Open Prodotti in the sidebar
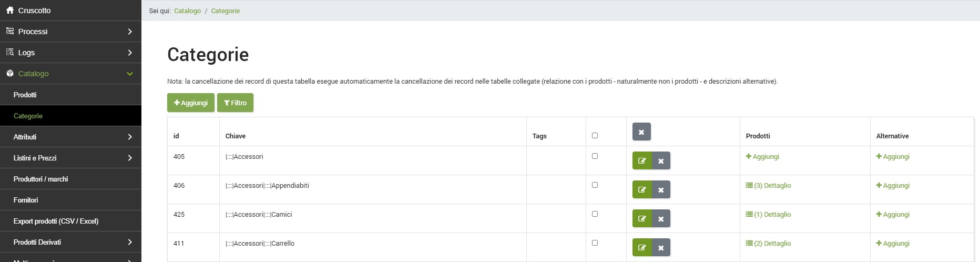Viewport: 980px width, 262px height. (25, 95)
